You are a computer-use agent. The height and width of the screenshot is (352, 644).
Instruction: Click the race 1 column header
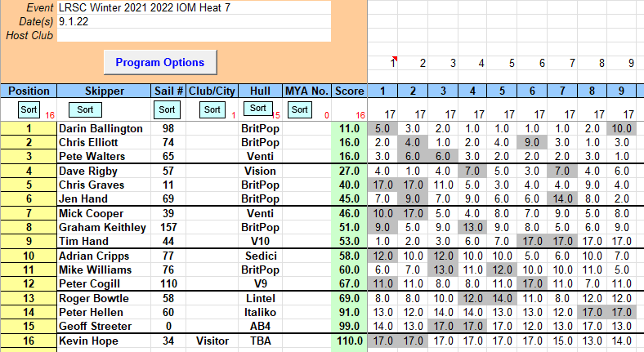382,91
